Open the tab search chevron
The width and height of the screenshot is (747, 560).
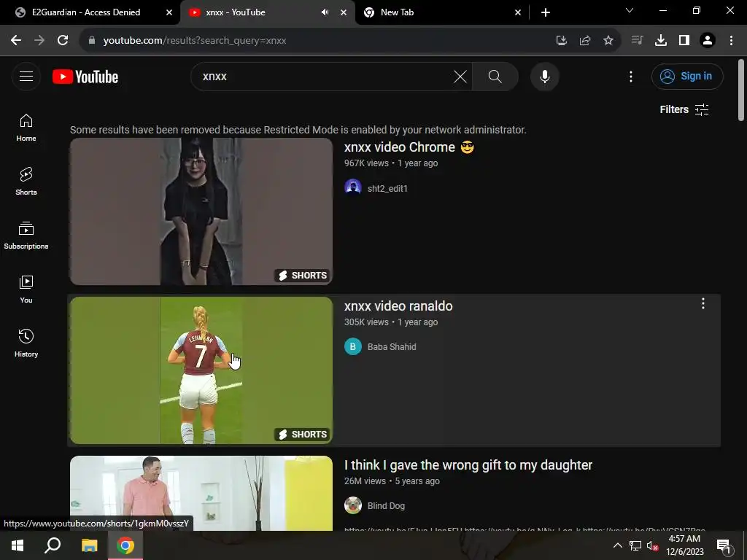630,10
